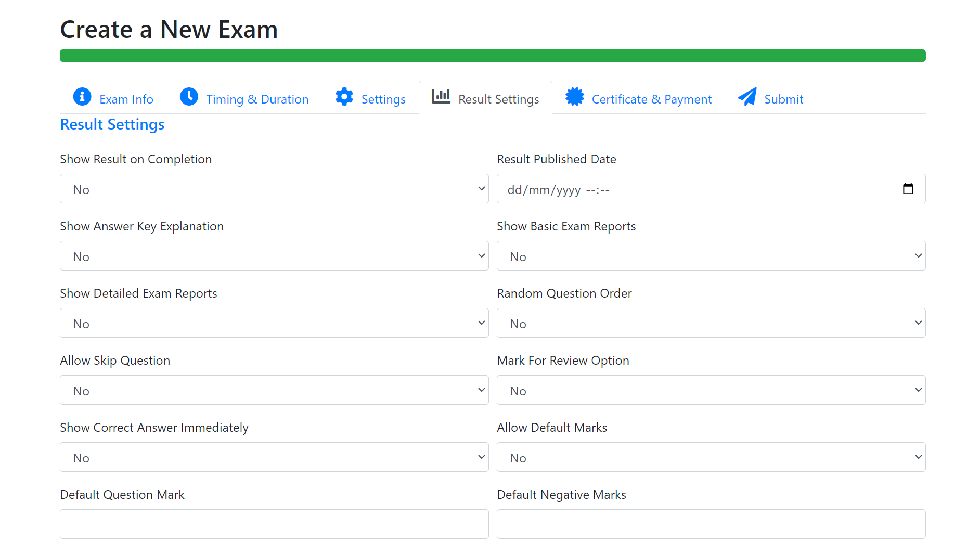Expand the Allow Skip Question dropdown
Image resolution: width=980 pixels, height=553 pixels.
tap(274, 390)
